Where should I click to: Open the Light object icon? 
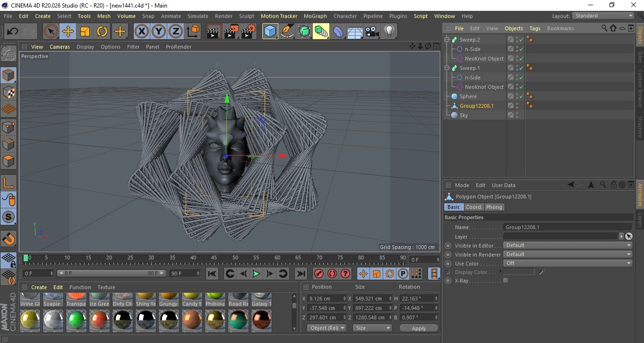389,32
